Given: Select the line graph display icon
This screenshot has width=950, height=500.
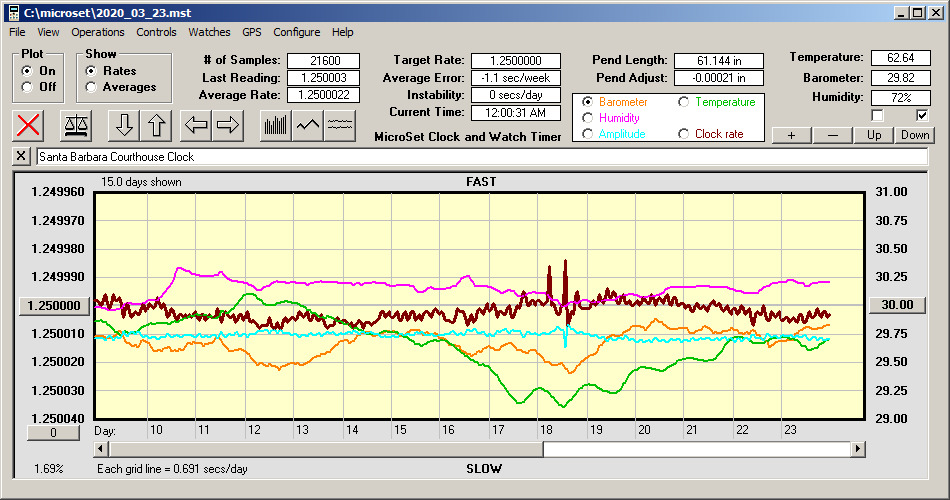Looking at the screenshot, I should 308,125.
